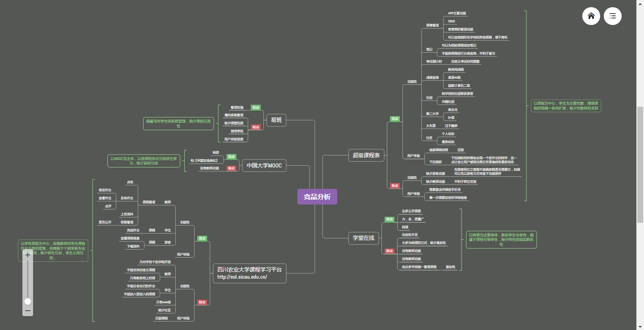The image size is (644, 330).
Task: Click the 优点 tag of 超级课程表
Action: (395, 119)
